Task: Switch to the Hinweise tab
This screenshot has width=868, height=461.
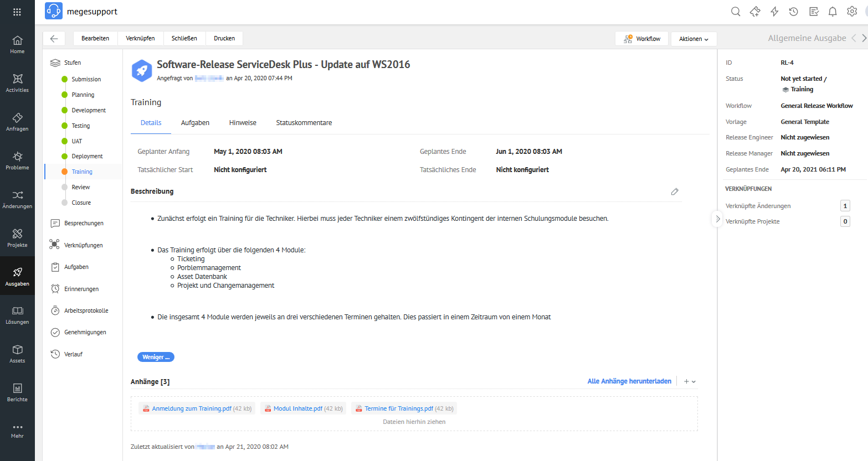Action: click(x=243, y=123)
